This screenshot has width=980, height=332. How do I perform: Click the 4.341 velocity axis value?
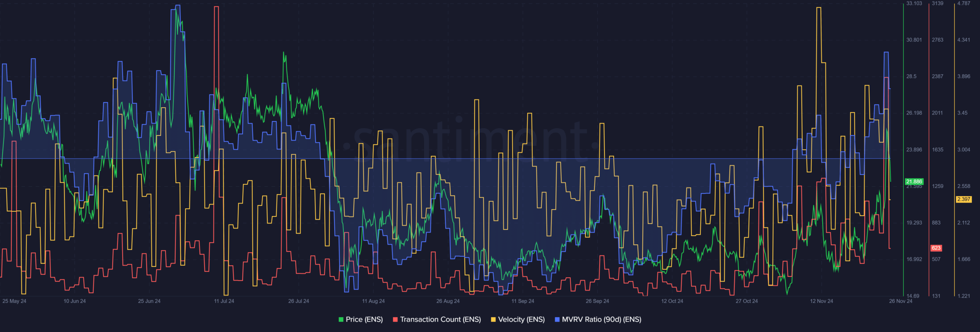[x=964, y=40]
